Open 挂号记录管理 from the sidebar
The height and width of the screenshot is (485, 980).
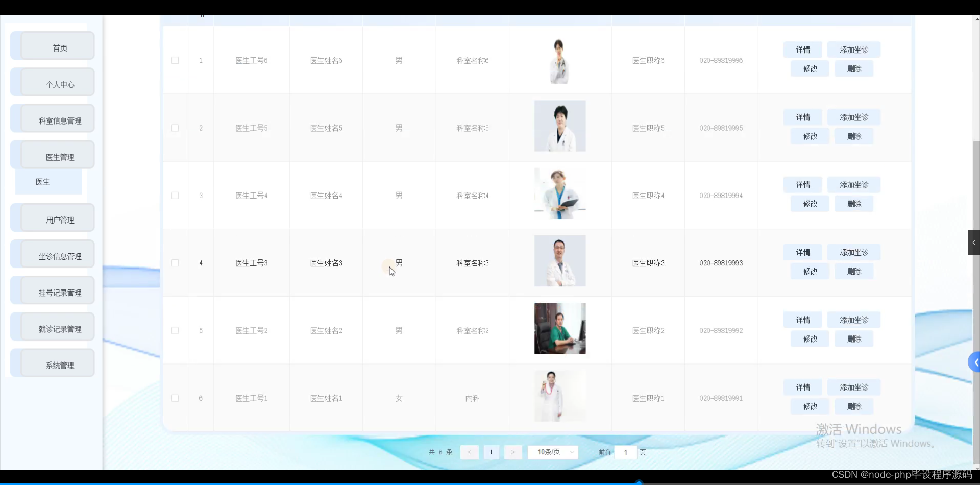point(60,293)
